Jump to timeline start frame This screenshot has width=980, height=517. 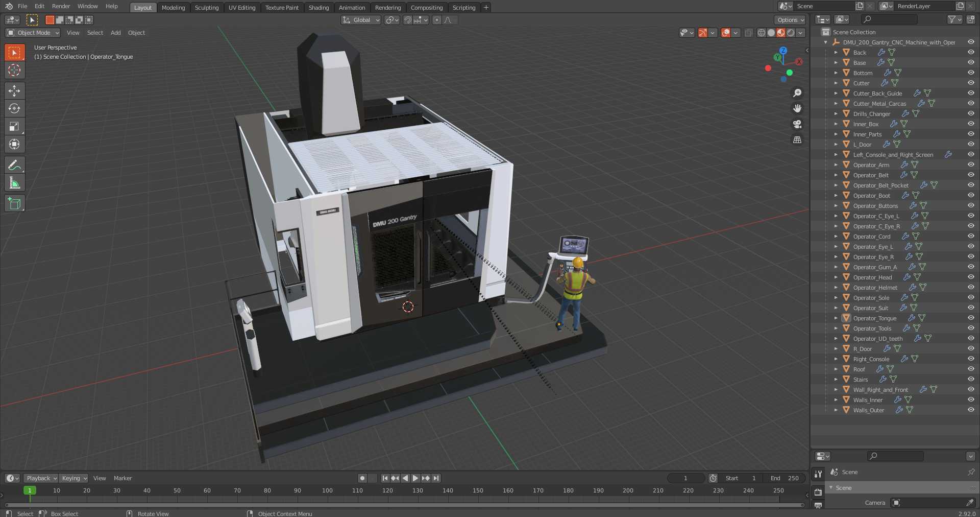click(385, 478)
